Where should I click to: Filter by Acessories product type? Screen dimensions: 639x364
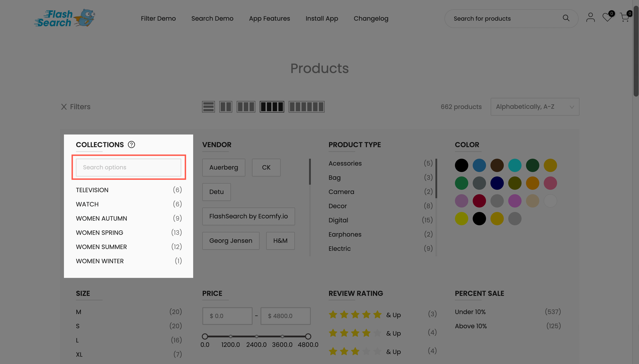(x=380, y=163)
